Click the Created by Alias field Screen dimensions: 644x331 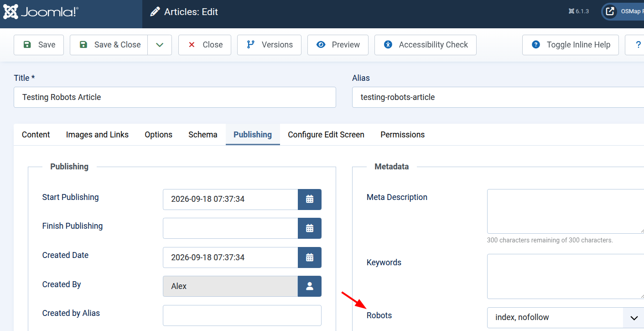click(242, 315)
